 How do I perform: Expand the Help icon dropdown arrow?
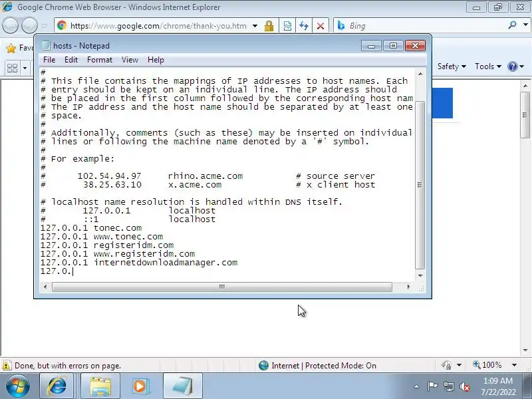(522, 66)
